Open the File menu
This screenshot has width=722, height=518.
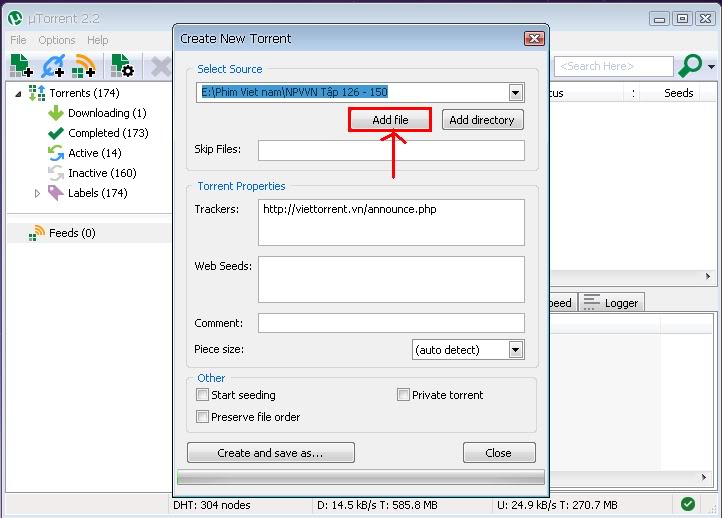pos(18,40)
